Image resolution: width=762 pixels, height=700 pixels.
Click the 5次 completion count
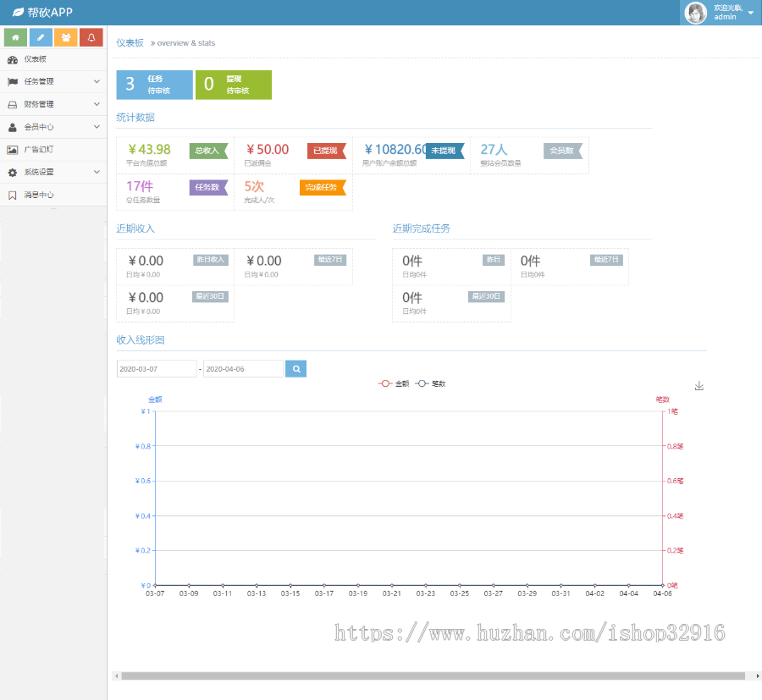[x=254, y=186]
